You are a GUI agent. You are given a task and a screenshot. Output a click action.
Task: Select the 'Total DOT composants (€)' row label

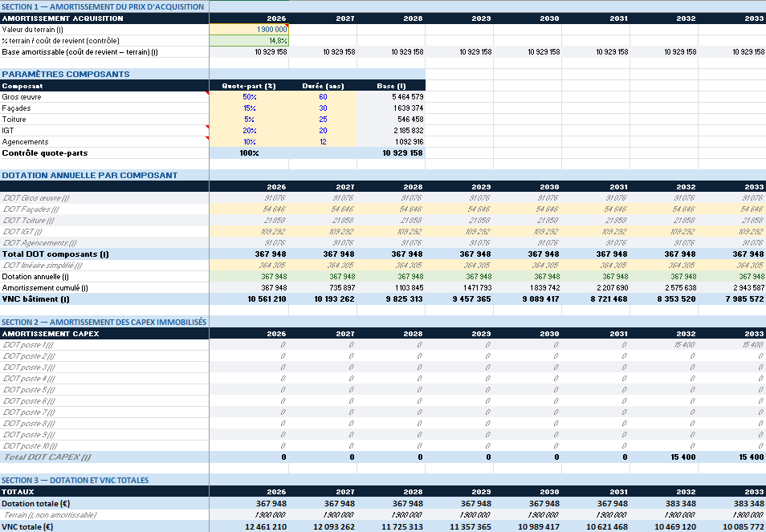click(55, 254)
